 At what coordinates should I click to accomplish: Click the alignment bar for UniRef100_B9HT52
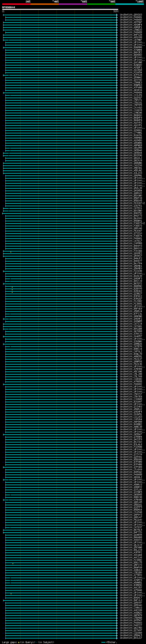pos(60,213)
